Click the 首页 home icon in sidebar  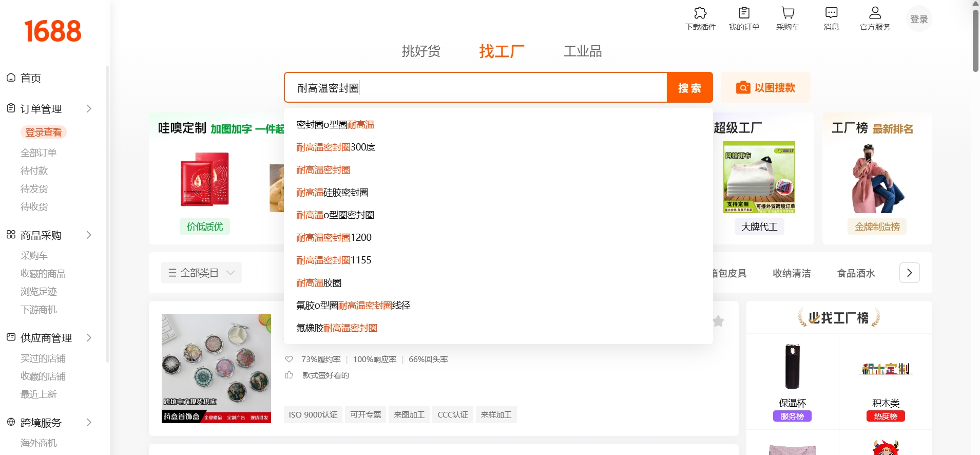pyautogui.click(x=11, y=78)
